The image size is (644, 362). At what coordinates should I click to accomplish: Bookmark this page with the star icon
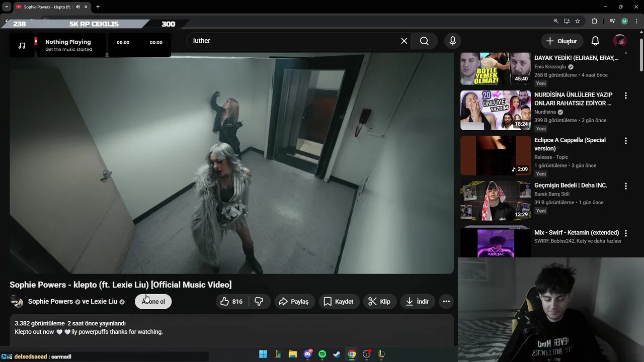578,21
